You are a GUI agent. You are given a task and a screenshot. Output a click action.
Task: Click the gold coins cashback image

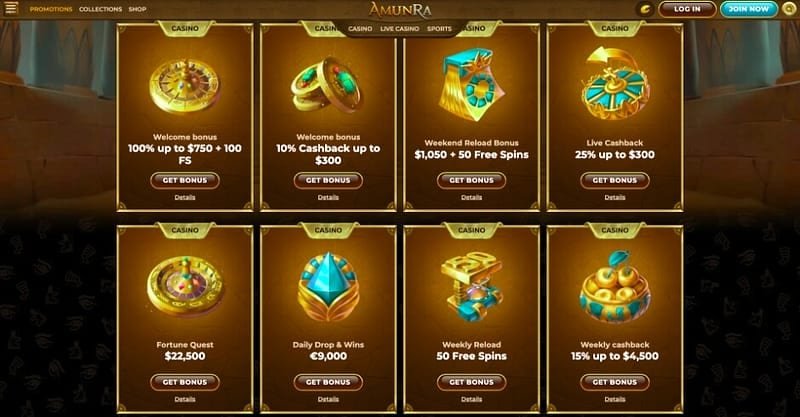click(x=327, y=85)
